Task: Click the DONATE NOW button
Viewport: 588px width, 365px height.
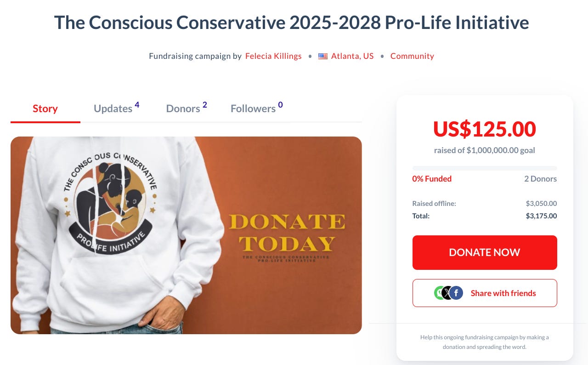Action: 485,252
